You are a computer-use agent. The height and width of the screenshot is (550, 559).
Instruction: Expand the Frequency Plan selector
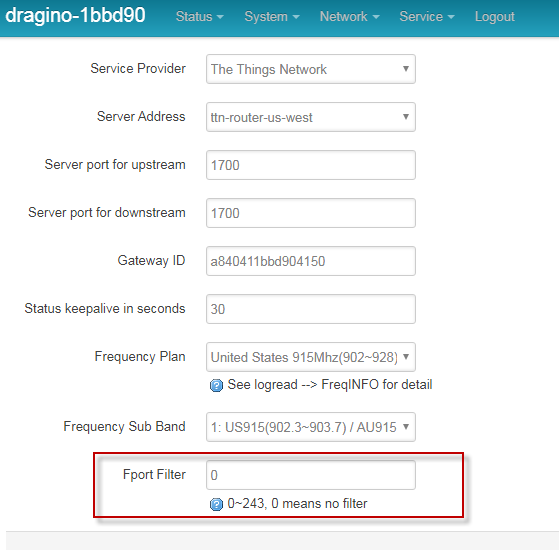coord(311,357)
